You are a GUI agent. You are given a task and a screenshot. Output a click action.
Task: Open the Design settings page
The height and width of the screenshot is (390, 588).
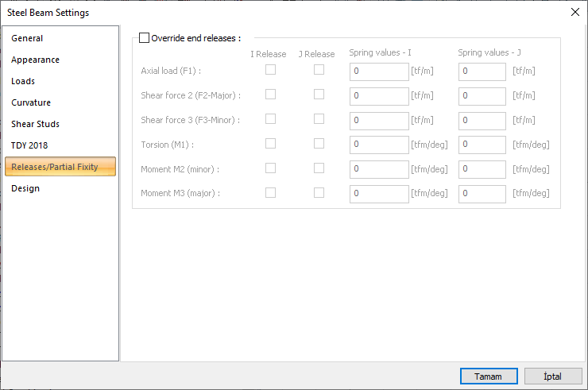tap(25, 188)
